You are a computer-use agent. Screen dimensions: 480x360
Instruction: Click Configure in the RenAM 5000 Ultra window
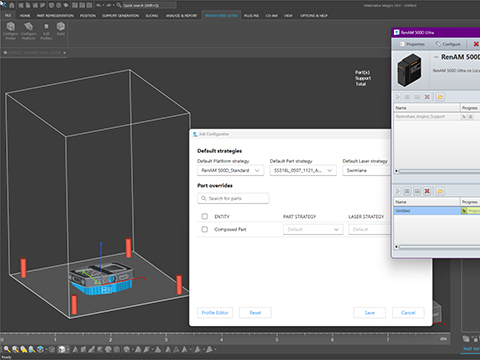(x=448, y=44)
